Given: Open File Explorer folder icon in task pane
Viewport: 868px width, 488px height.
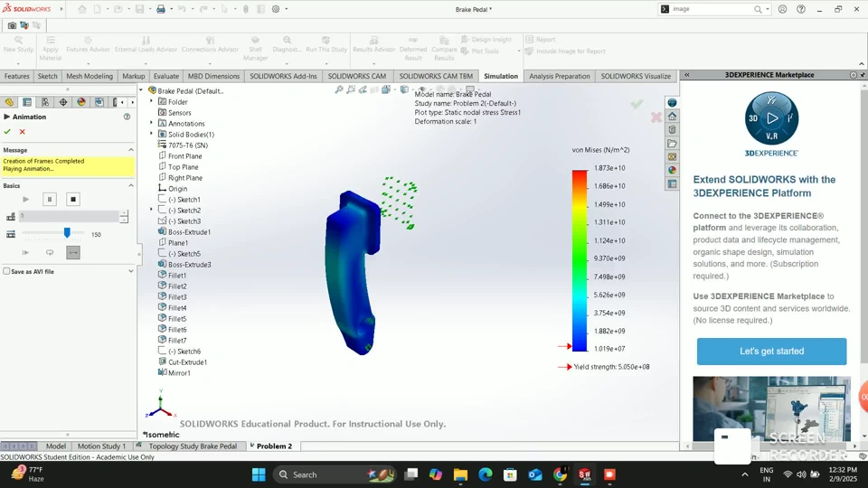Looking at the screenshot, I should pos(672,144).
